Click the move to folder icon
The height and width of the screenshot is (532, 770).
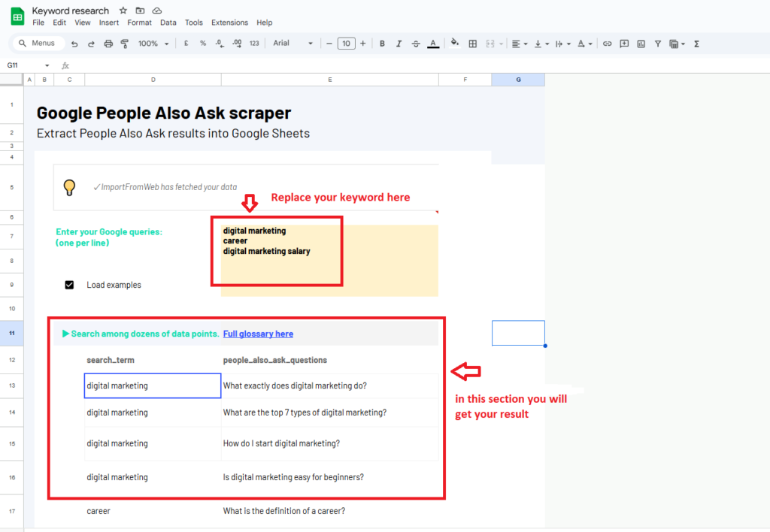pos(140,11)
